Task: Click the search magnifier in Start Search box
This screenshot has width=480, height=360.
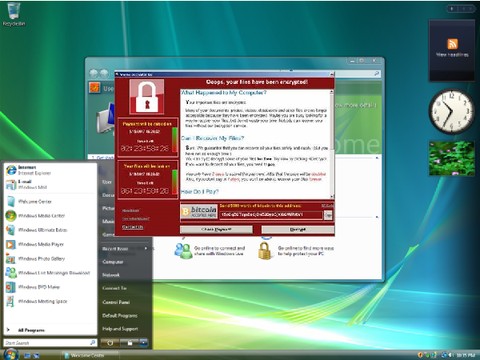Action: (92, 343)
